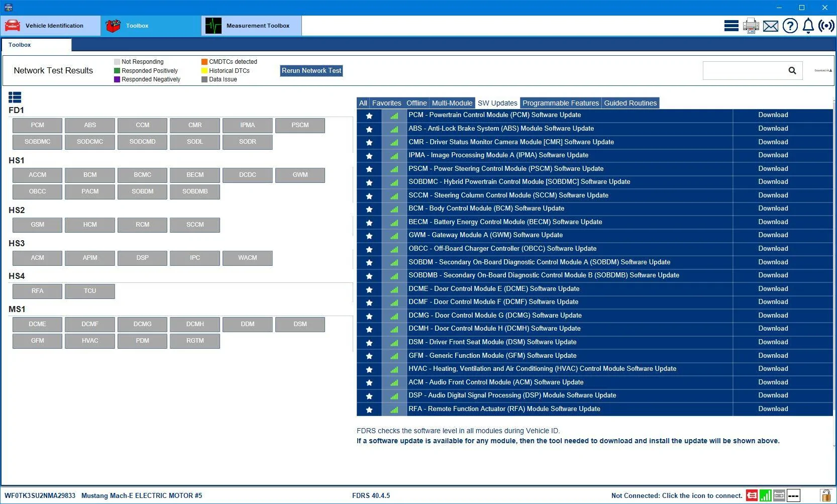This screenshot has width=837, height=504.
Task: Click the waveform Measurement Toolbox icon
Action: point(214,26)
